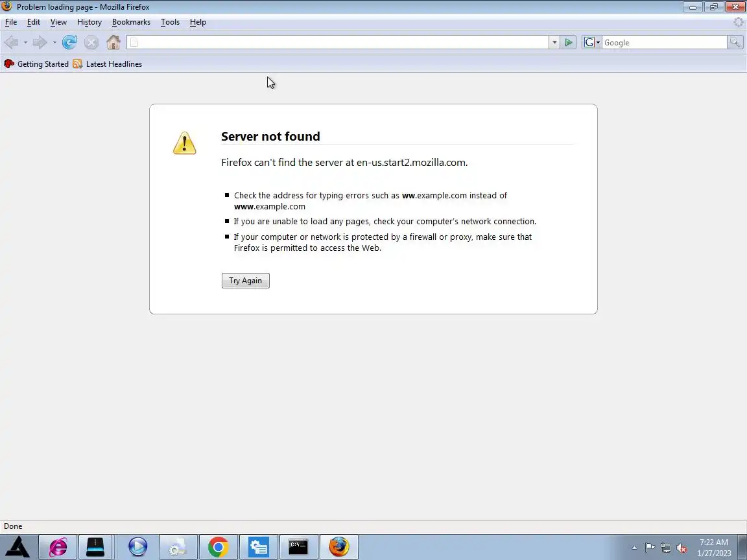Click the check network connection bullet text

click(385, 222)
